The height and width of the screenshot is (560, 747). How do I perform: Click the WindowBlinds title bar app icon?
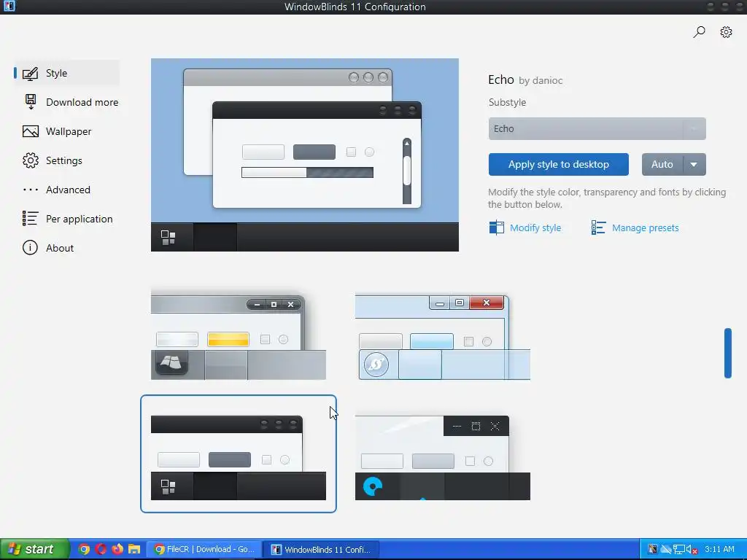click(9, 6)
